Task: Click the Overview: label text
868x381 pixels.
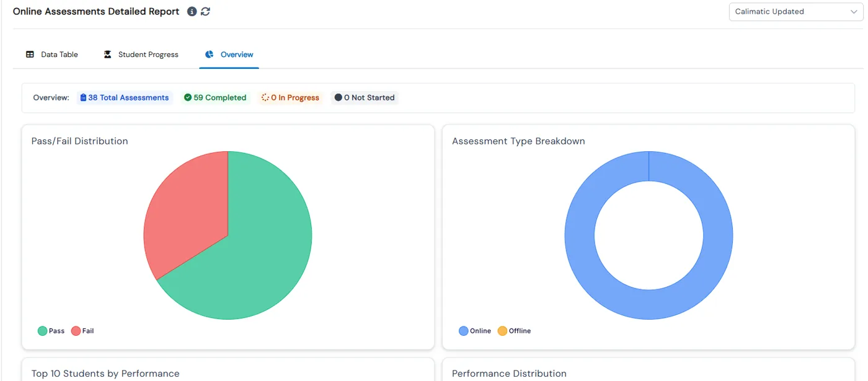Action: pos(51,98)
